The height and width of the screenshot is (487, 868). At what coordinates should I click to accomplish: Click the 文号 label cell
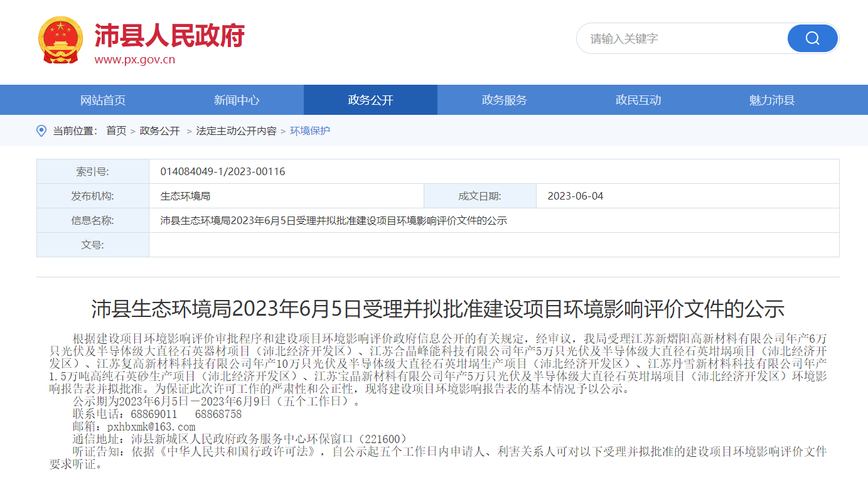point(93,245)
